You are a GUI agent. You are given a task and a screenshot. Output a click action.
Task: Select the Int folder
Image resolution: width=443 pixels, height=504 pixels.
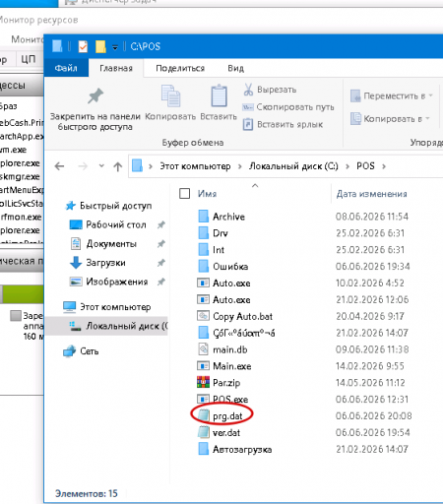pyautogui.click(x=212, y=250)
